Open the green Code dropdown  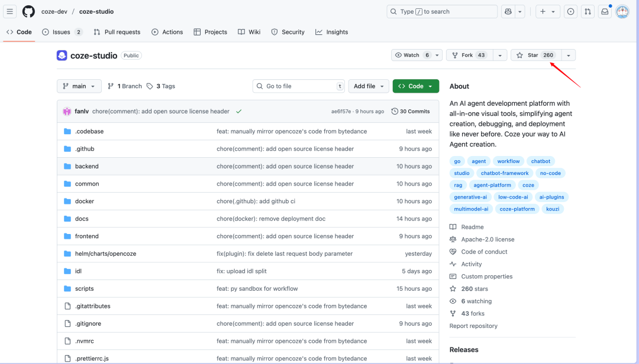point(415,86)
